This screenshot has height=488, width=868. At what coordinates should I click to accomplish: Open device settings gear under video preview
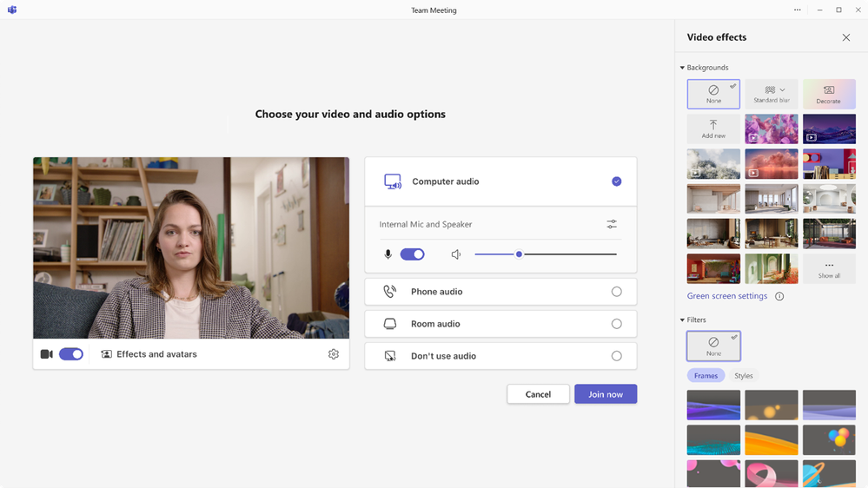334,354
